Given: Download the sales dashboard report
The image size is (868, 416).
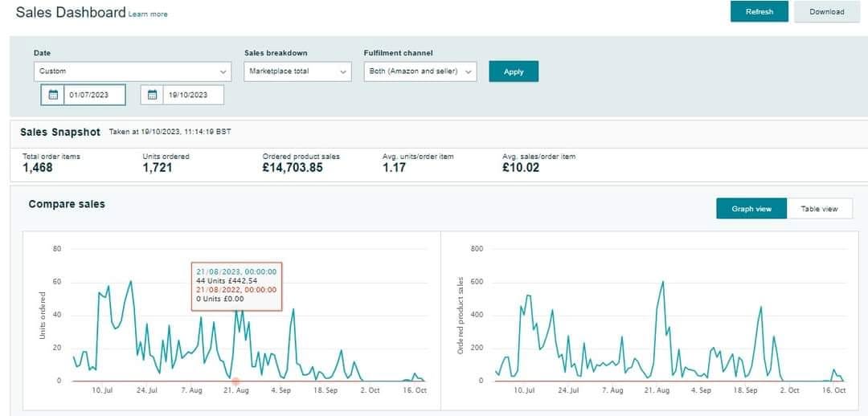Looking at the screenshot, I should click(826, 11).
